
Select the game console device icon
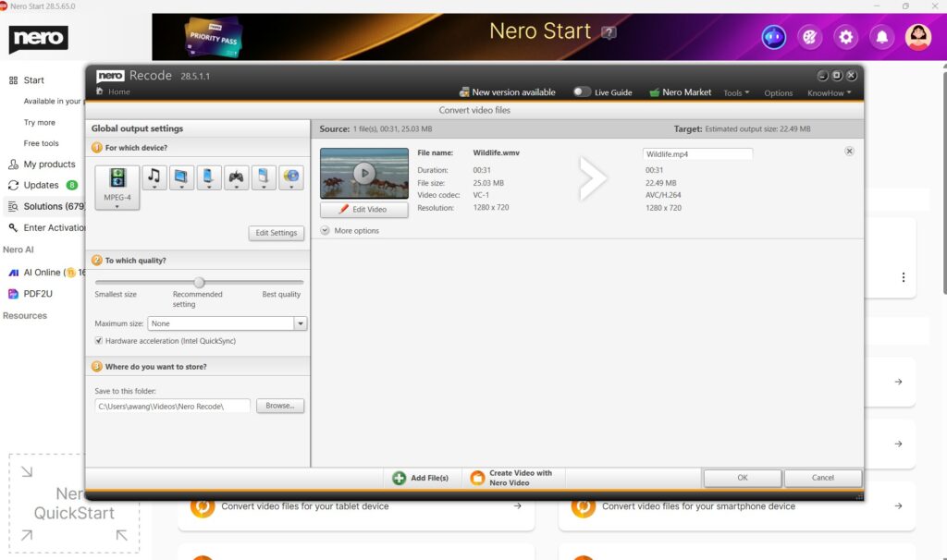pyautogui.click(x=237, y=177)
